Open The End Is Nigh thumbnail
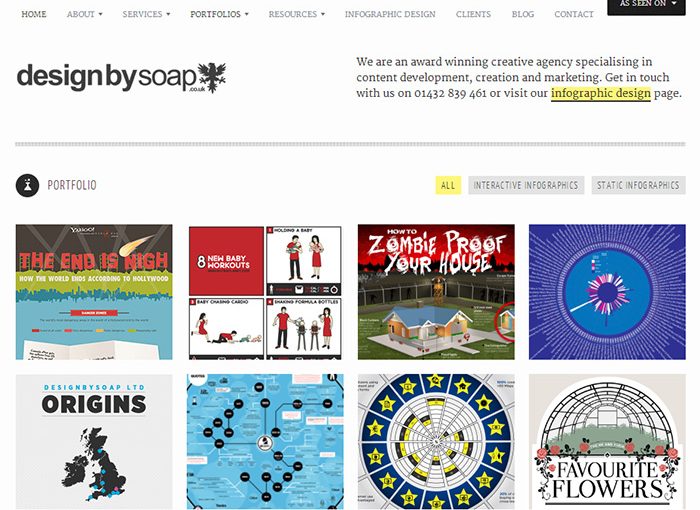 tap(94, 292)
